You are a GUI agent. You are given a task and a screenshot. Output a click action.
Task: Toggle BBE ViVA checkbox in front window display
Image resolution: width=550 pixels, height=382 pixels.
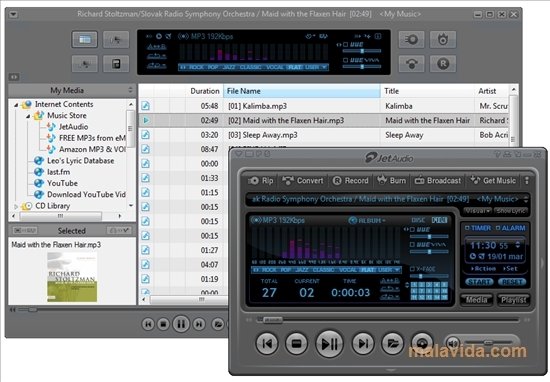(x=412, y=244)
